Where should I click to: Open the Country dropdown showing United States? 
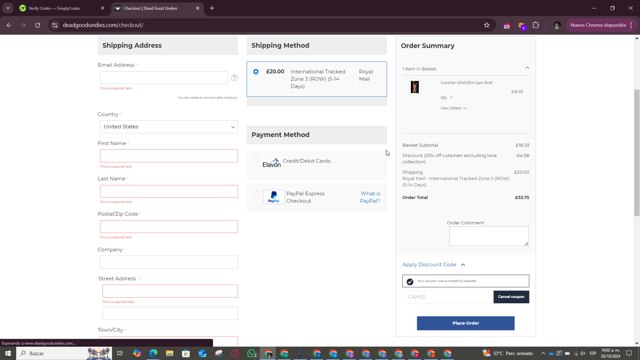click(x=169, y=127)
